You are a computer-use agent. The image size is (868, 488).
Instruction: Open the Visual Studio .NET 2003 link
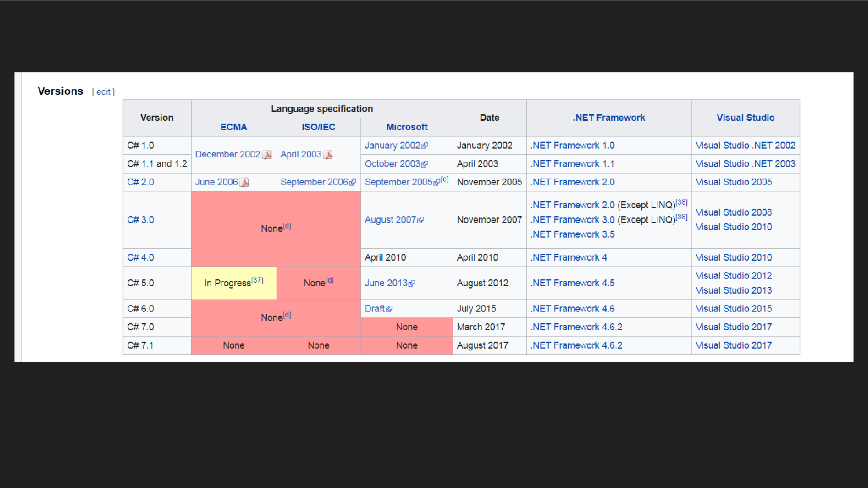[x=745, y=164]
